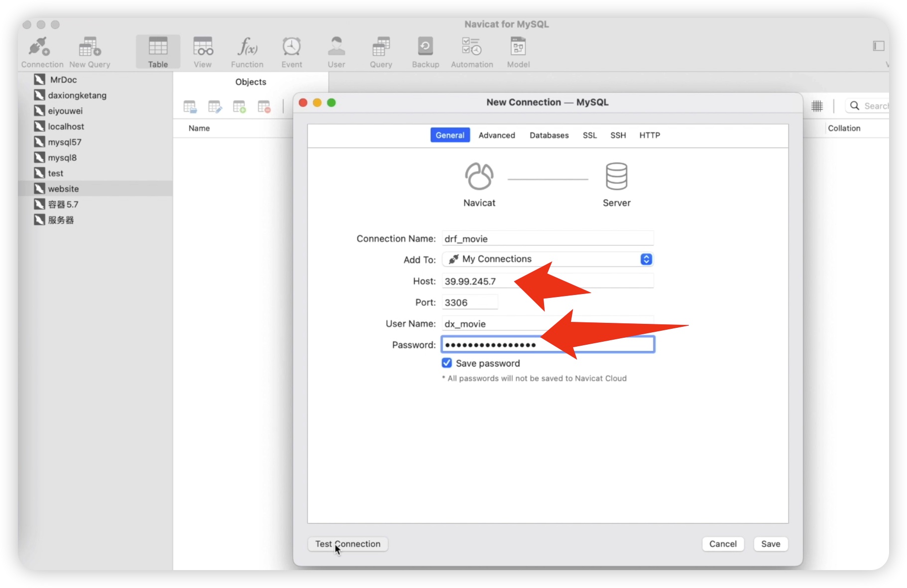Select the daxiongketang connection
The width and height of the screenshot is (907, 588).
[95, 95]
